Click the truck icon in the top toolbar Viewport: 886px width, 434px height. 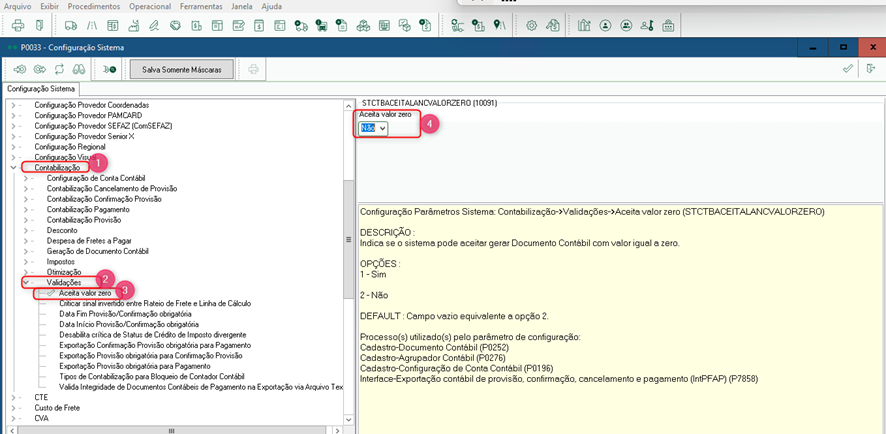coord(70,24)
